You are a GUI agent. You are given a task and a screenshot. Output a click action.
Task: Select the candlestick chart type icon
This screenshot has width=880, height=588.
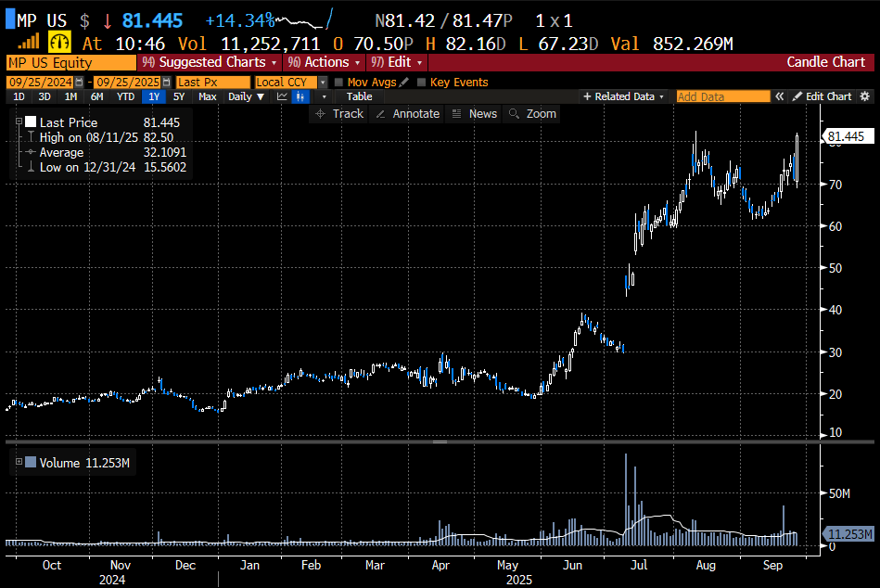coord(300,96)
